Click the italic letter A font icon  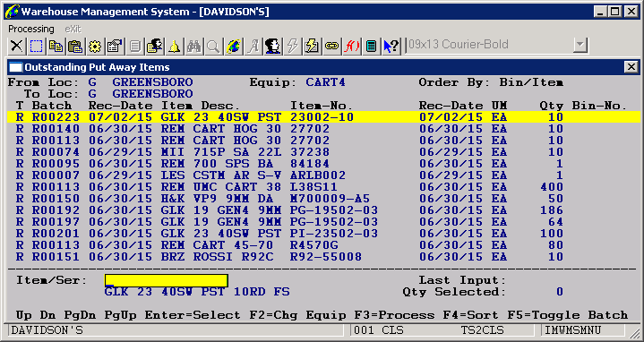253,46
